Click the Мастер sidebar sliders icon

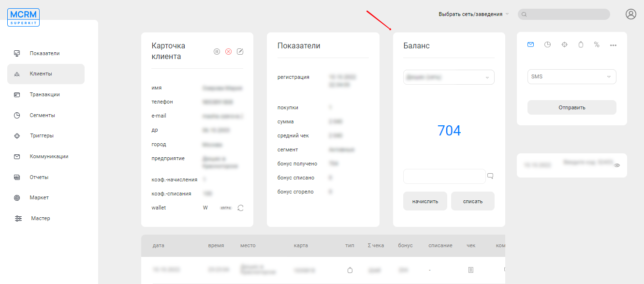[x=18, y=218]
